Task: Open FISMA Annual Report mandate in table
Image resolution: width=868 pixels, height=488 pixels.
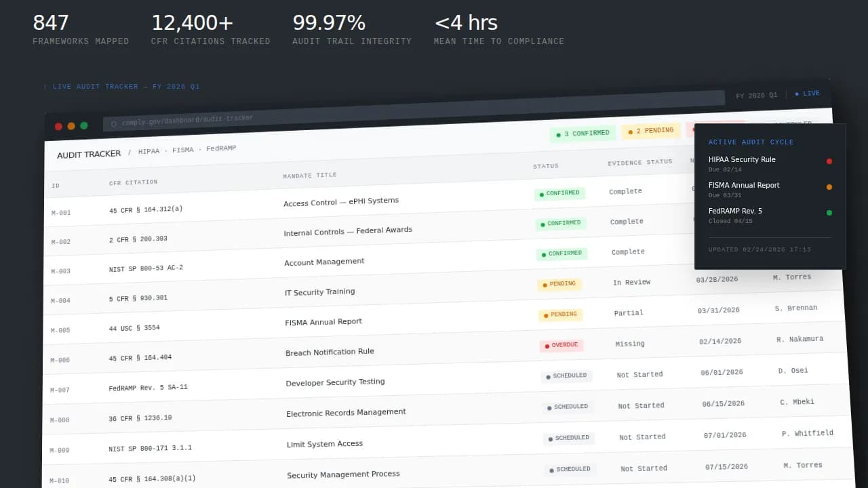Action: pyautogui.click(x=323, y=323)
